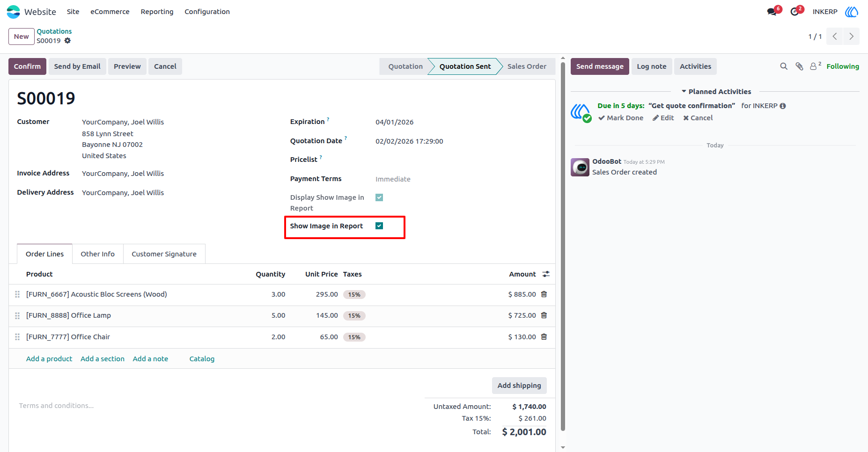Open the Invoice Address field
Screen dimensions: 868x452
tap(123, 174)
